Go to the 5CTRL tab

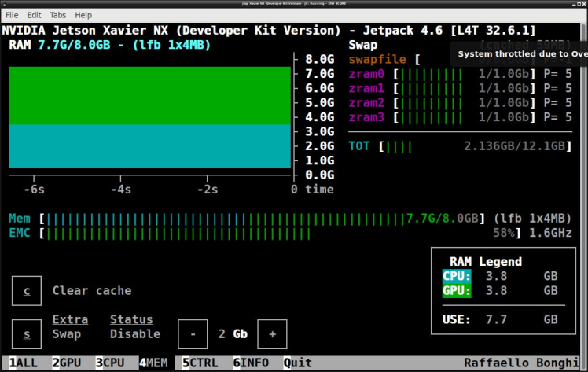coord(200,363)
